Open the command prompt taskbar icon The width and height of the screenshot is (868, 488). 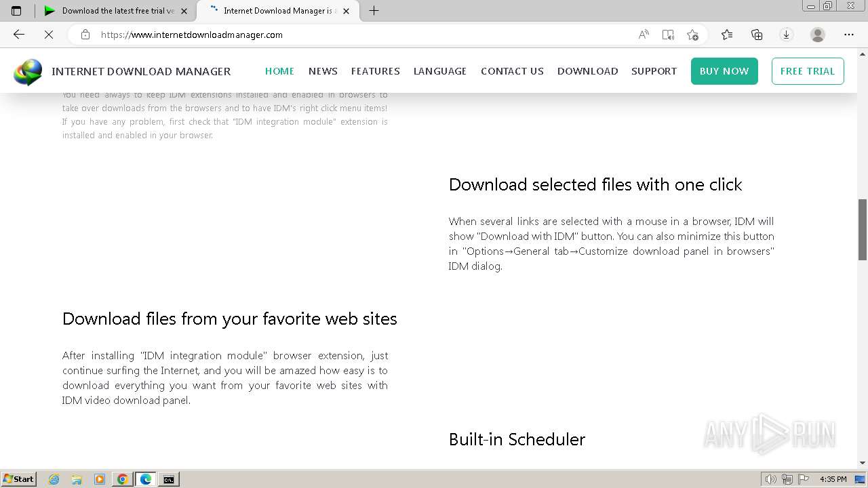168,479
